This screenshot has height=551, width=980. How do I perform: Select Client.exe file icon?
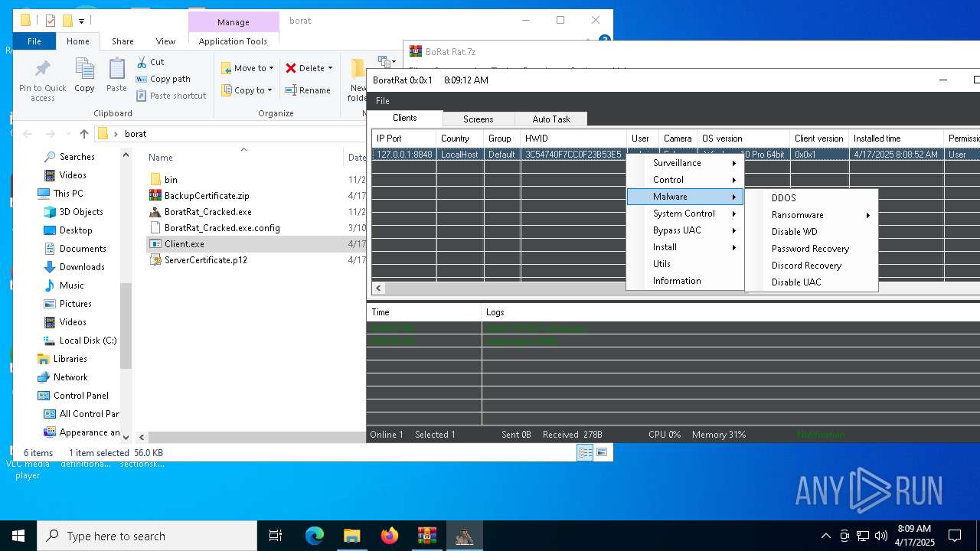click(155, 244)
